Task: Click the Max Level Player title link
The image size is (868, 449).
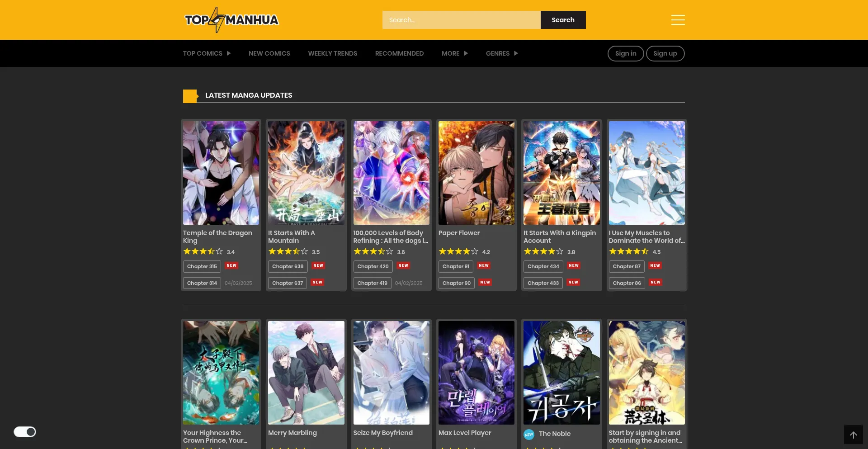Action: click(465, 433)
